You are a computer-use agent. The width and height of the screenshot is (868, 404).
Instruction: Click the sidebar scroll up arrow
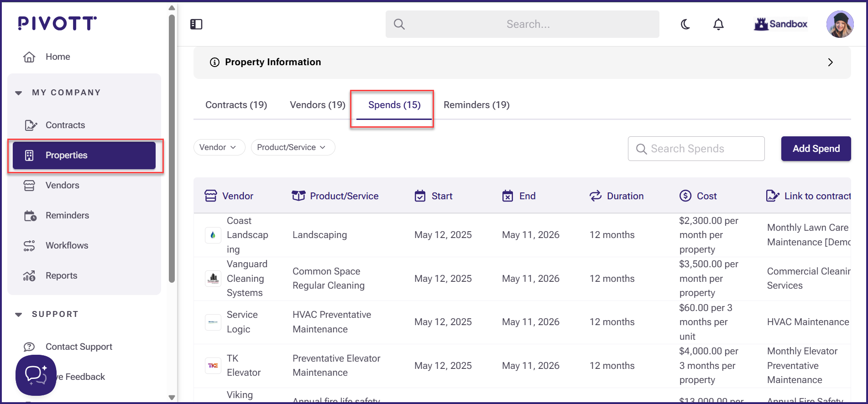click(172, 8)
